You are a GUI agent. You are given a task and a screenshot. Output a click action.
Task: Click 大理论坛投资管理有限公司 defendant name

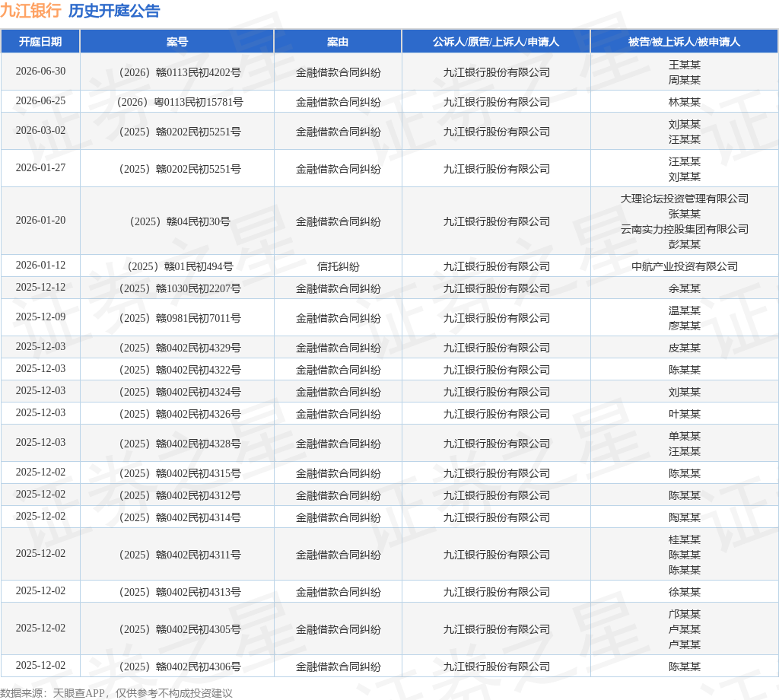(684, 199)
